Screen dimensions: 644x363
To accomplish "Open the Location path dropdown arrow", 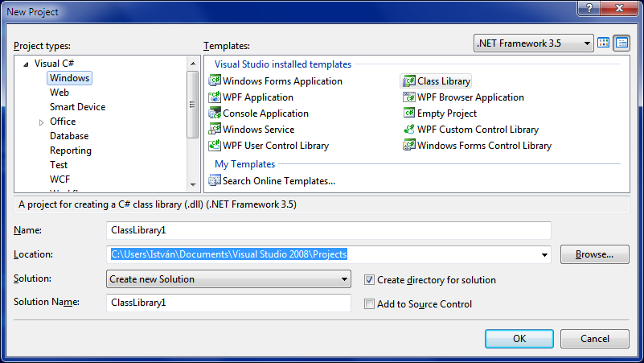I will point(544,254).
